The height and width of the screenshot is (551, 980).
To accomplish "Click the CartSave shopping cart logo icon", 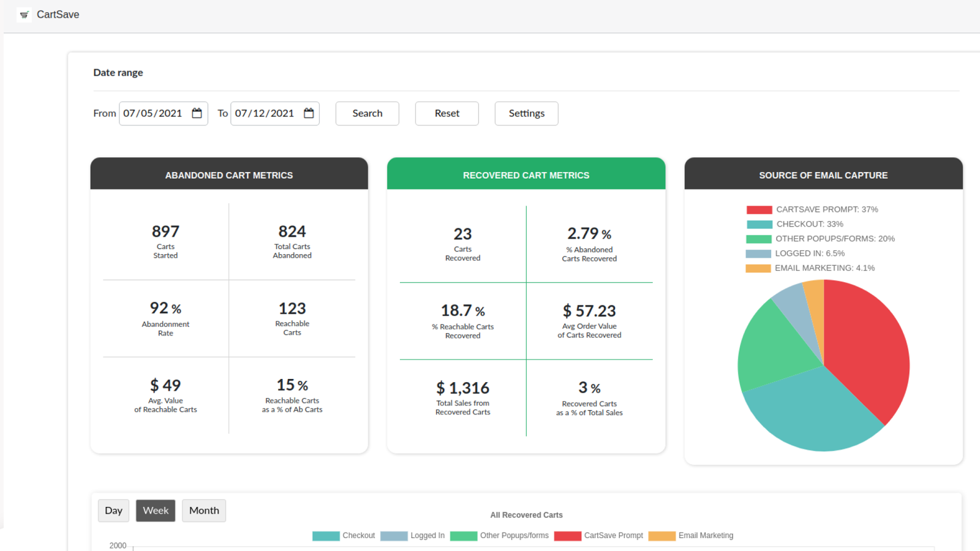I will click(24, 14).
